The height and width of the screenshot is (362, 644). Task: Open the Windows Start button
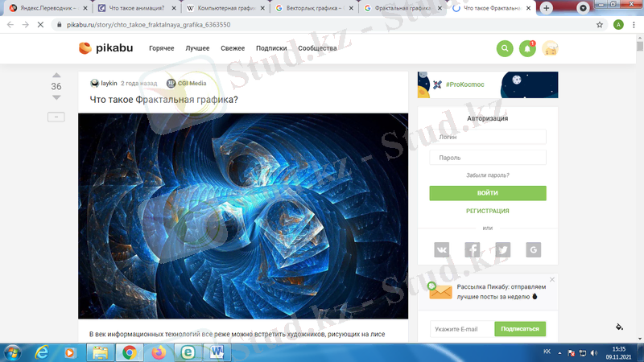click(12, 352)
